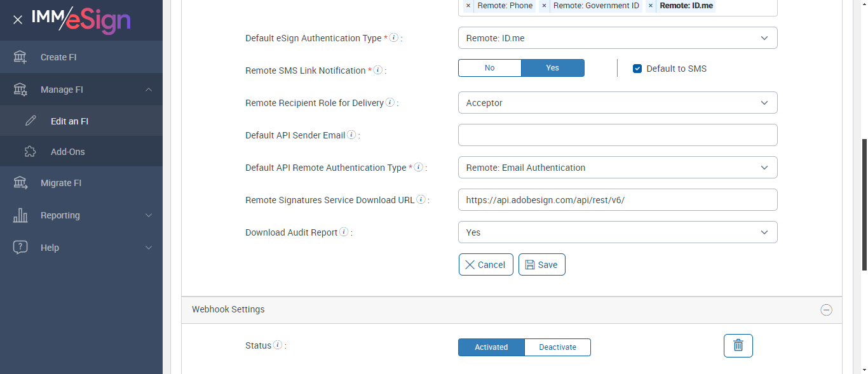Remove the Remote: ID.me tag
This screenshot has width=868, height=374.
pos(650,6)
